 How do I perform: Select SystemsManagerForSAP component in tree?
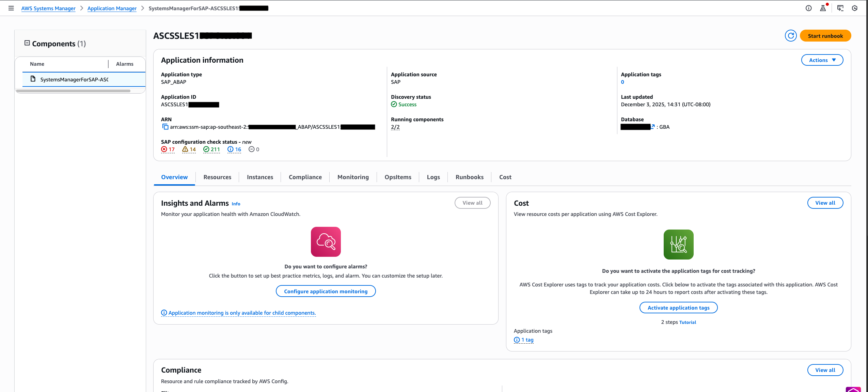74,80
